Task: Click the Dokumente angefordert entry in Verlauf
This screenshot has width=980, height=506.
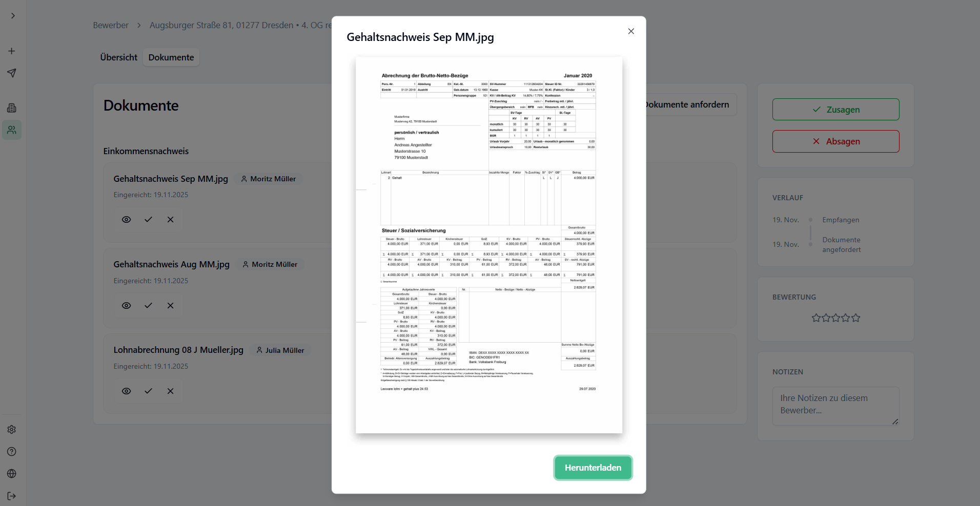Action: [842, 245]
